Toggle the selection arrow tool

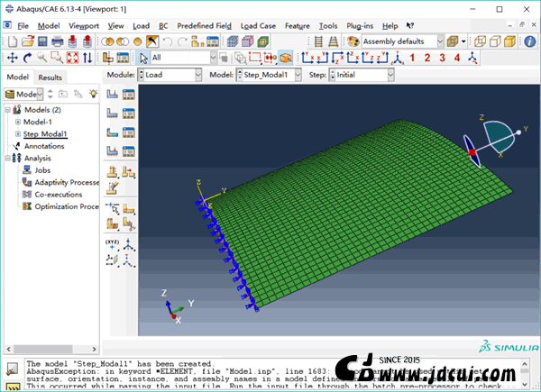143,58
